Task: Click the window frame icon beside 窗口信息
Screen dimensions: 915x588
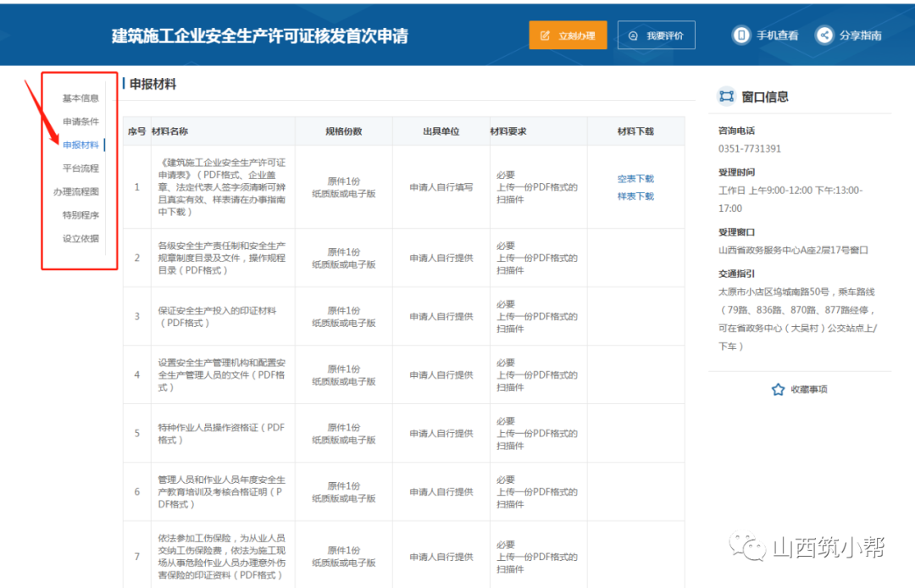Action: pos(726,96)
